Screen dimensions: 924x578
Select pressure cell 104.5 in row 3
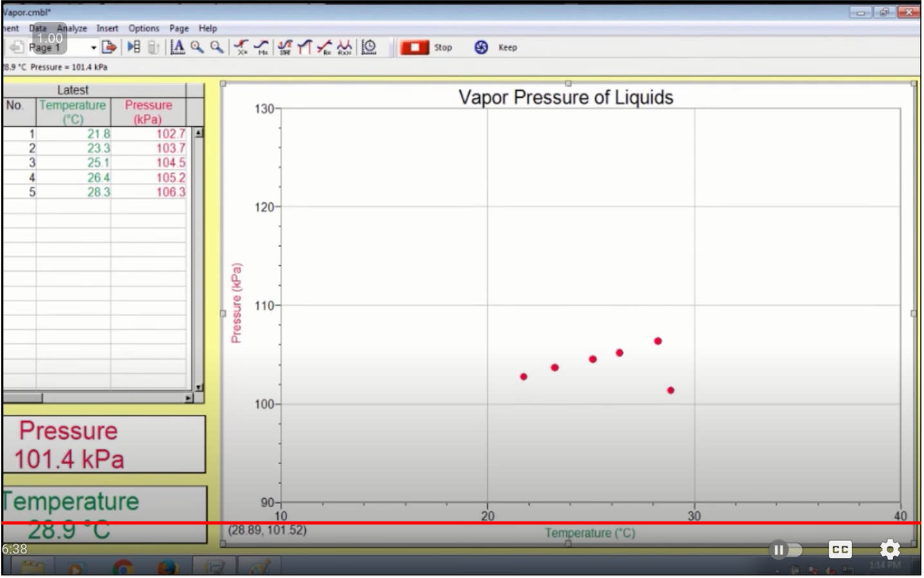[149, 163]
